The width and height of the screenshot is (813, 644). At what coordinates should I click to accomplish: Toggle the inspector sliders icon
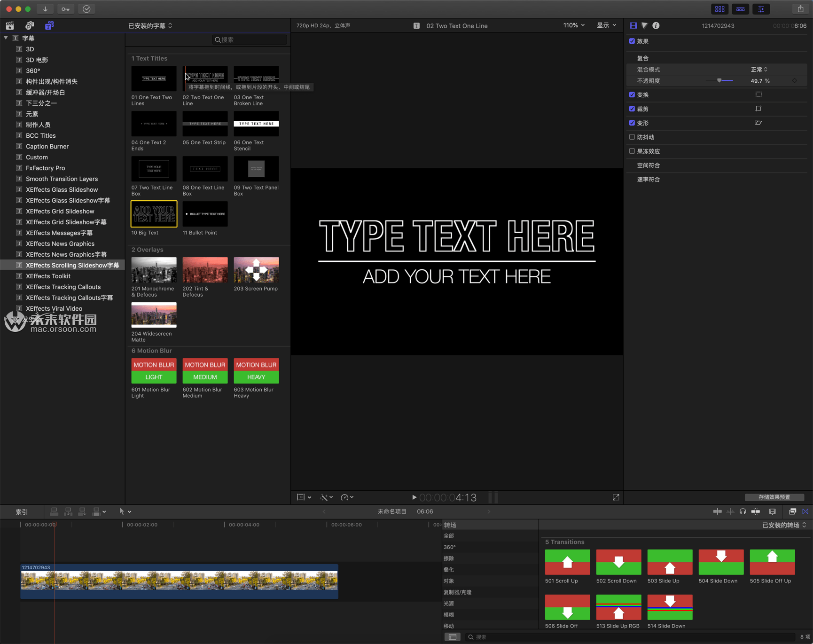(x=761, y=9)
